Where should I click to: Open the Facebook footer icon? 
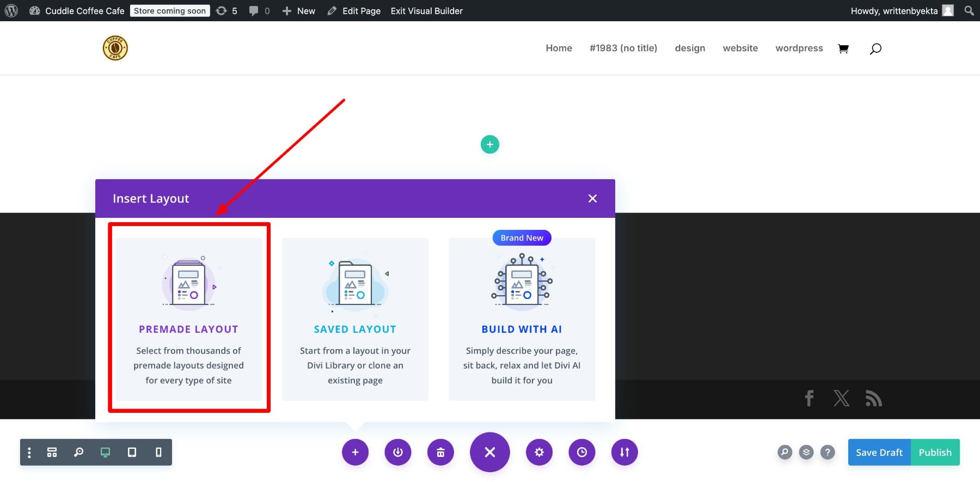coord(810,398)
